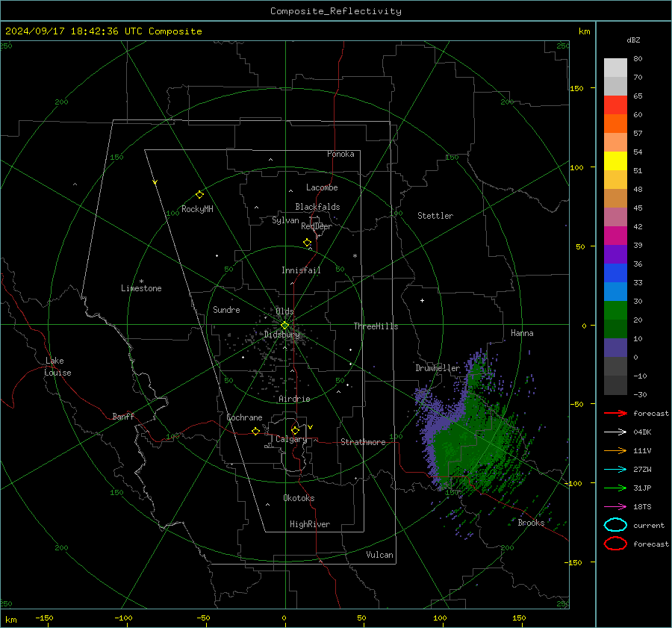The image size is (672, 628).
Task: Click the Calgary city label
Action: click(x=291, y=439)
